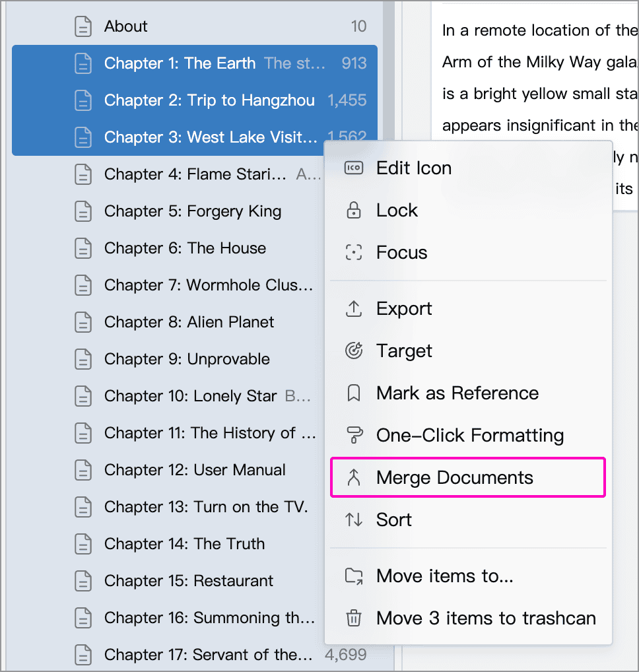Select Chapter 2: Trip to Hangzhou row
Viewport: 639px width, 672px height.
(x=195, y=100)
